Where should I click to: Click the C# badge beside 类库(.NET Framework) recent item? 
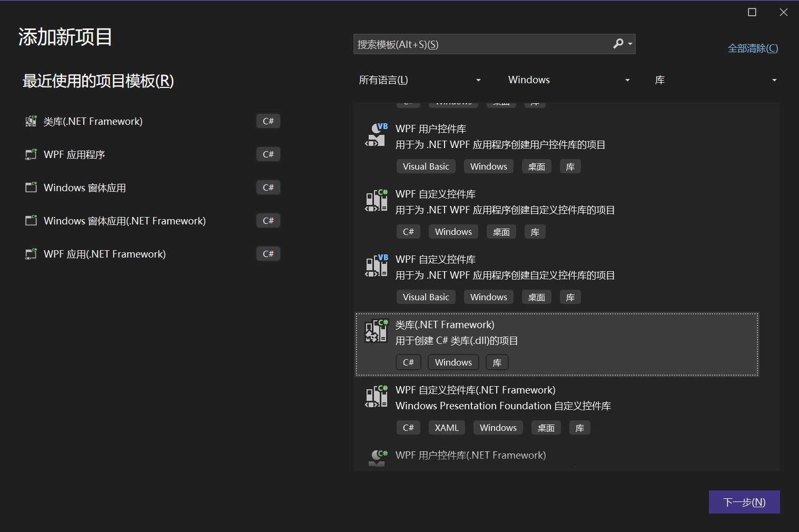pyautogui.click(x=268, y=121)
